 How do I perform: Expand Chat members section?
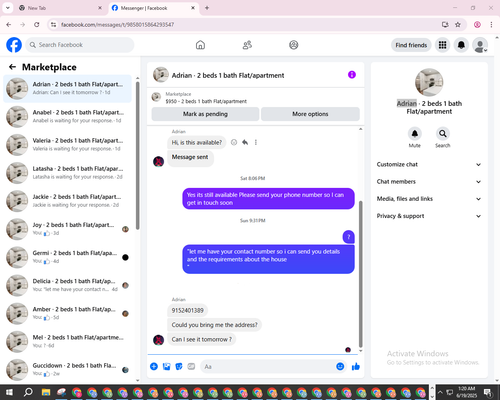[429, 182]
